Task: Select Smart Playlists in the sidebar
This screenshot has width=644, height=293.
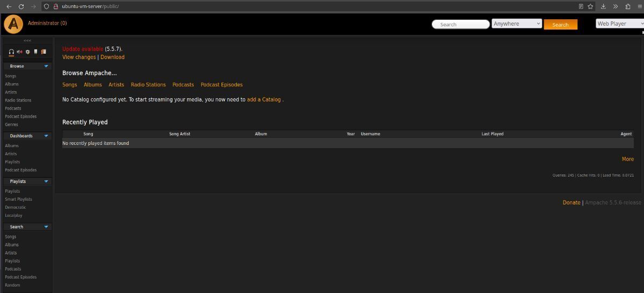Action: (18, 199)
